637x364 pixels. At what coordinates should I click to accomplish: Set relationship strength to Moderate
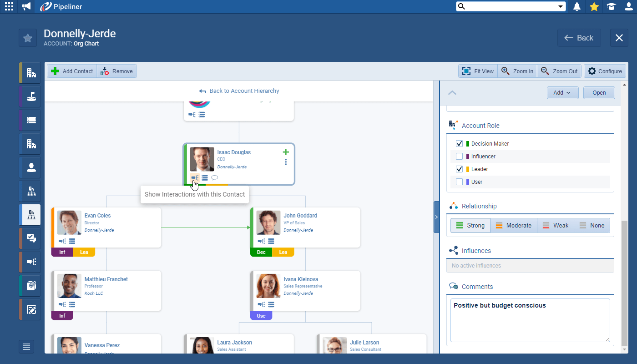tap(513, 226)
